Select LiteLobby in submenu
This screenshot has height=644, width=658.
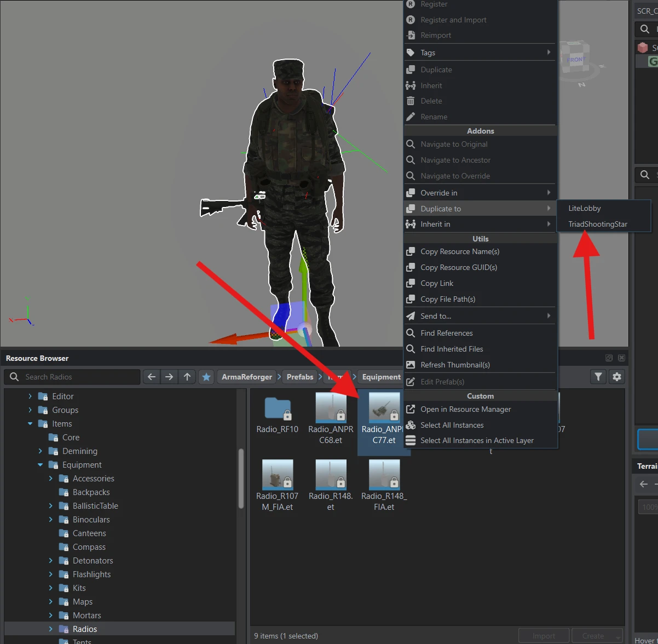click(x=604, y=208)
